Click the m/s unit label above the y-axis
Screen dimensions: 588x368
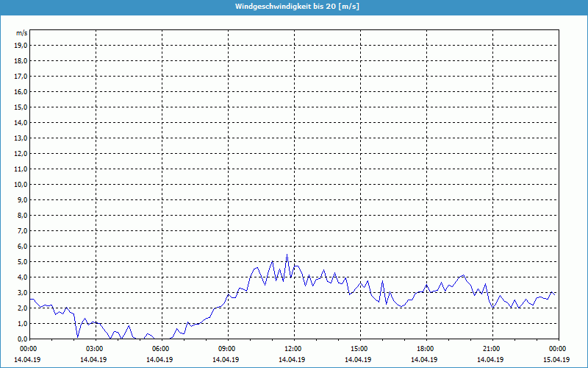tap(22, 33)
